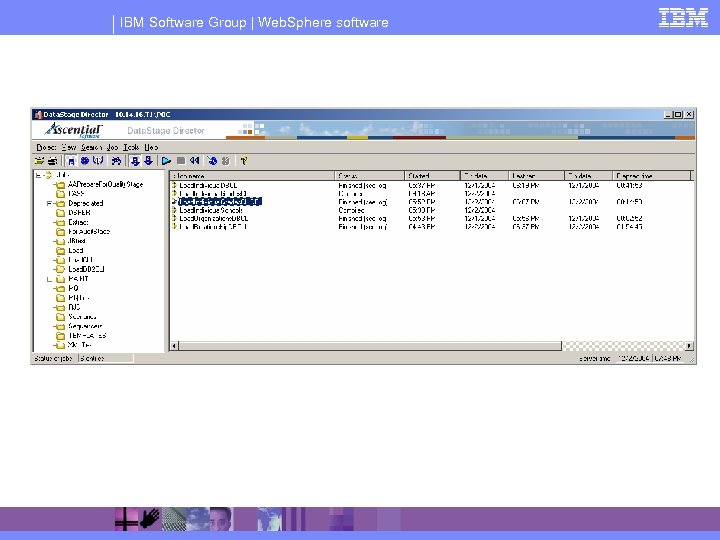Select the Deprecated folder label
Image resolution: width=720 pixels, height=540 pixels.
tap(86, 203)
